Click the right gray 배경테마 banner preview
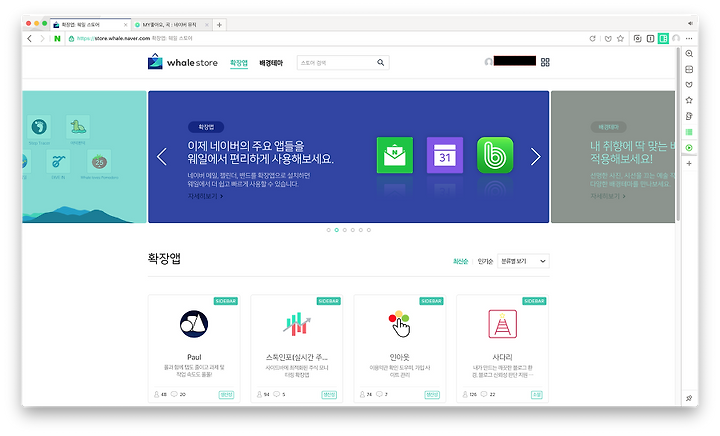 613,157
